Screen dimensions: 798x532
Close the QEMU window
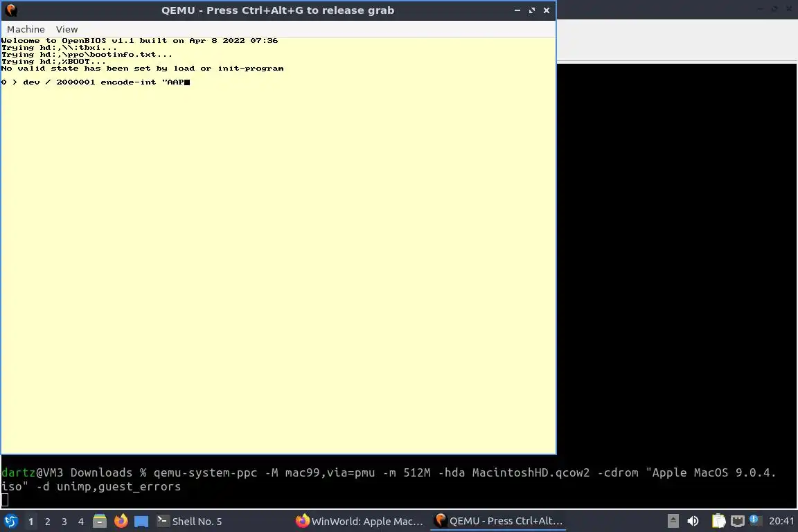coord(547,10)
